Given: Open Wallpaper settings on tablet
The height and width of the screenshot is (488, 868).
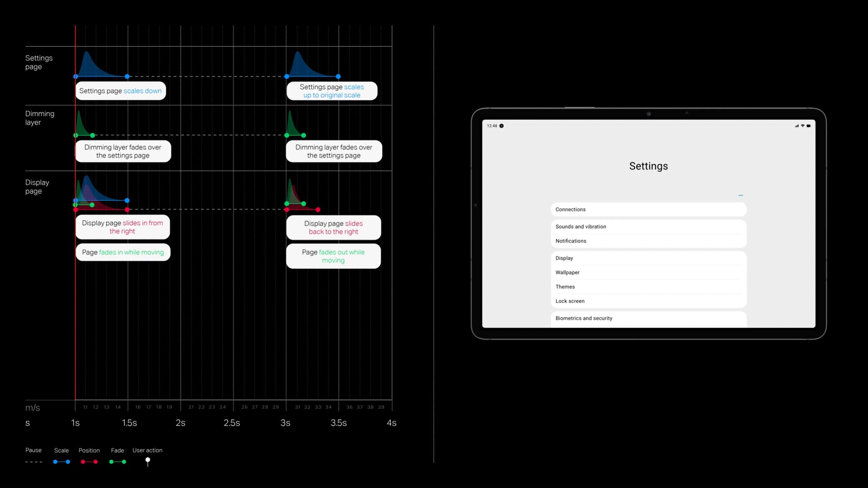Looking at the screenshot, I should click(x=648, y=272).
